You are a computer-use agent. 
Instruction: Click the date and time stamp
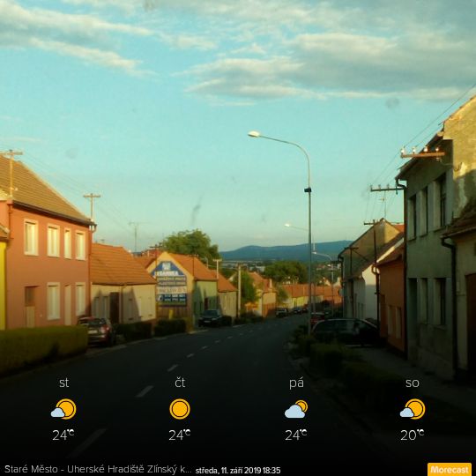pyautogui.click(x=238, y=471)
